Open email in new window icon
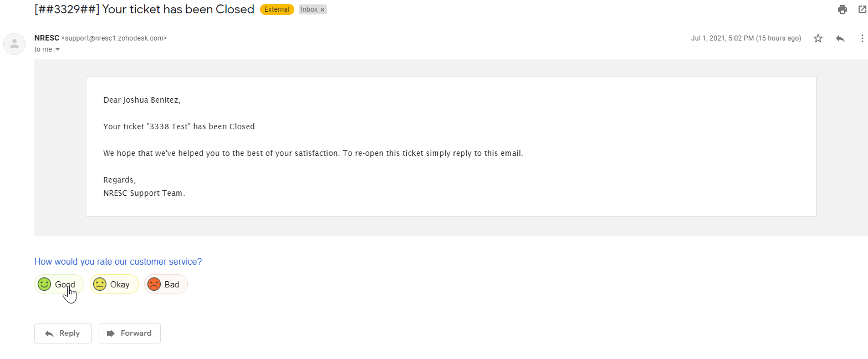Viewport: 868px width, 359px height. pyautogui.click(x=862, y=9)
